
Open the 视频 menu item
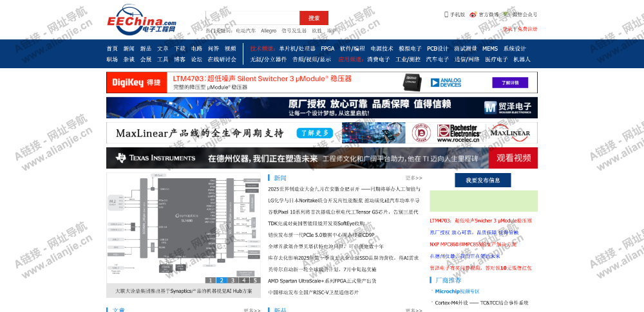(x=231, y=48)
